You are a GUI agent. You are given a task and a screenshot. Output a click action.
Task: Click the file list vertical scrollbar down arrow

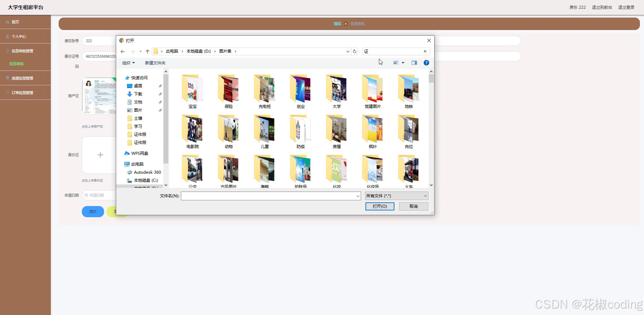(431, 185)
